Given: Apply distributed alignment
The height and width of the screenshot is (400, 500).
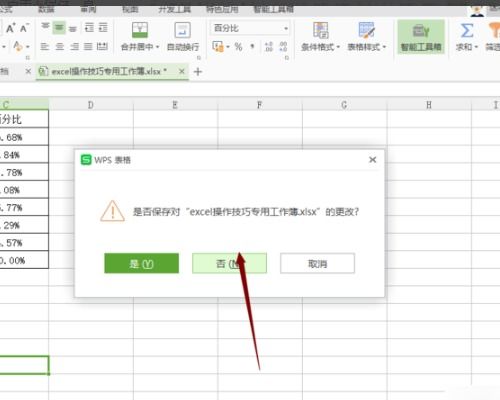Looking at the screenshot, I should [102, 46].
